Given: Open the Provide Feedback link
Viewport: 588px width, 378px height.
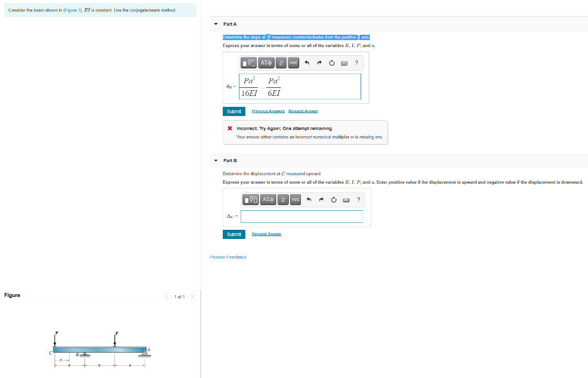Looking at the screenshot, I should tap(227, 257).
